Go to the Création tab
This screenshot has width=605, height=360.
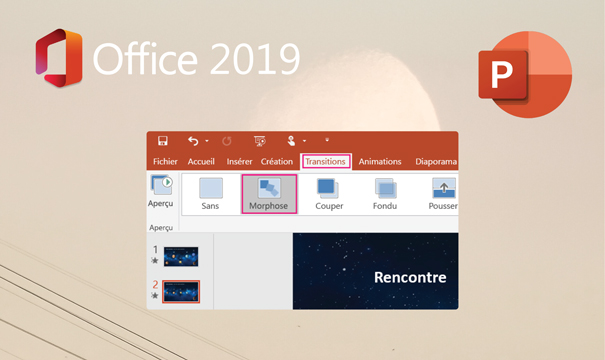[x=277, y=162]
